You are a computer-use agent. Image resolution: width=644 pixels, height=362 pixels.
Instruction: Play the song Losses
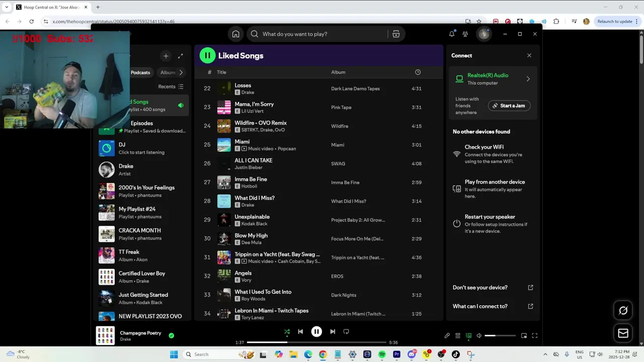(243, 85)
